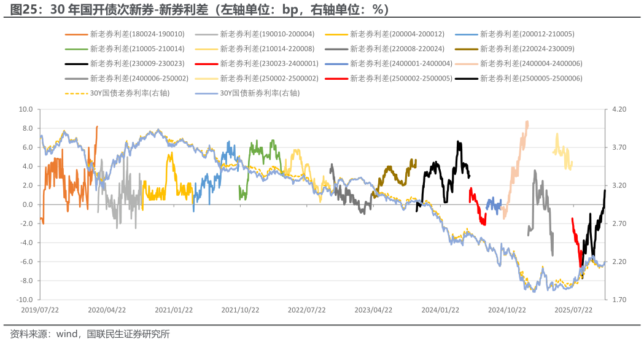Click the 4.20 right axis value

coord(618,109)
